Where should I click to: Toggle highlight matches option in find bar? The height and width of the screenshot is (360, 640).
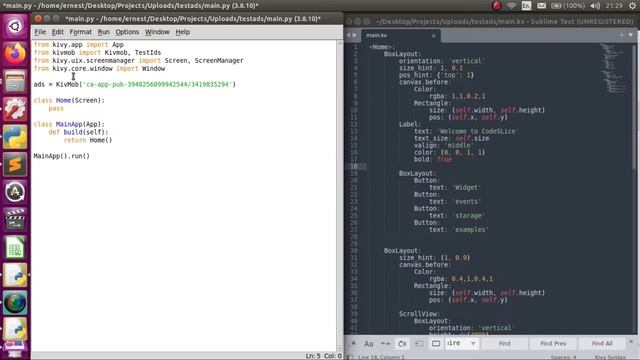[x=436, y=344]
